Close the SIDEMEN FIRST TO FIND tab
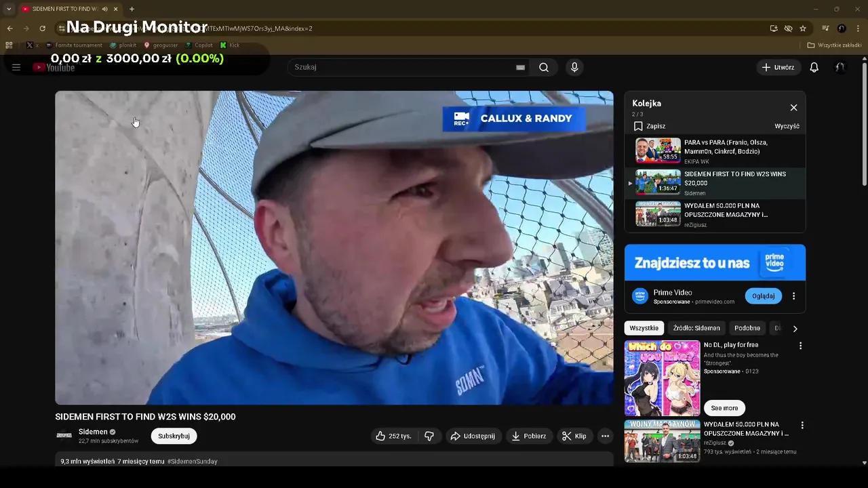The height and width of the screenshot is (488, 868). click(116, 9)
